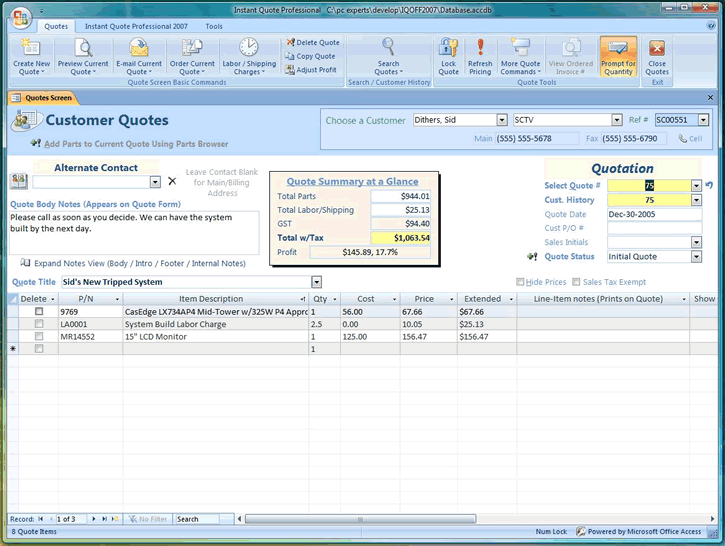725x546 pixels.
Task: Open the Quote Title dropdown list
Action: 316,283
